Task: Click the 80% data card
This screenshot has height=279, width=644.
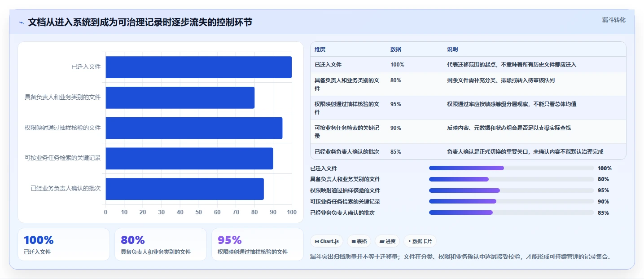Action: coord(161,244)
